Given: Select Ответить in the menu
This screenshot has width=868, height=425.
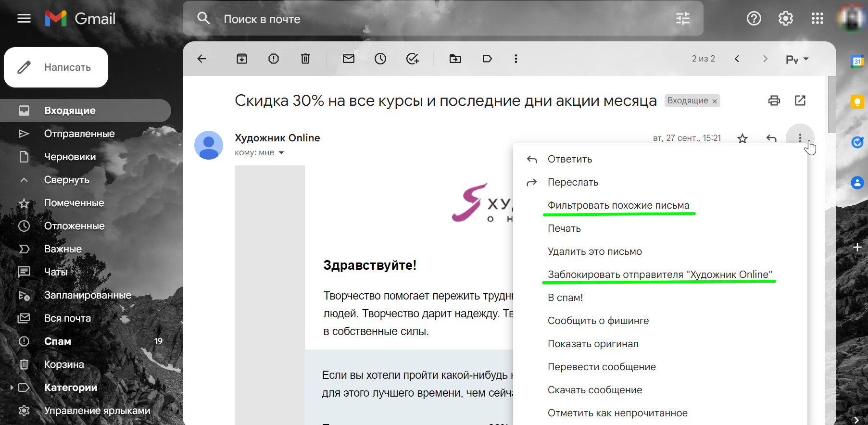Looking at the screenshot, I should point(660,159).
